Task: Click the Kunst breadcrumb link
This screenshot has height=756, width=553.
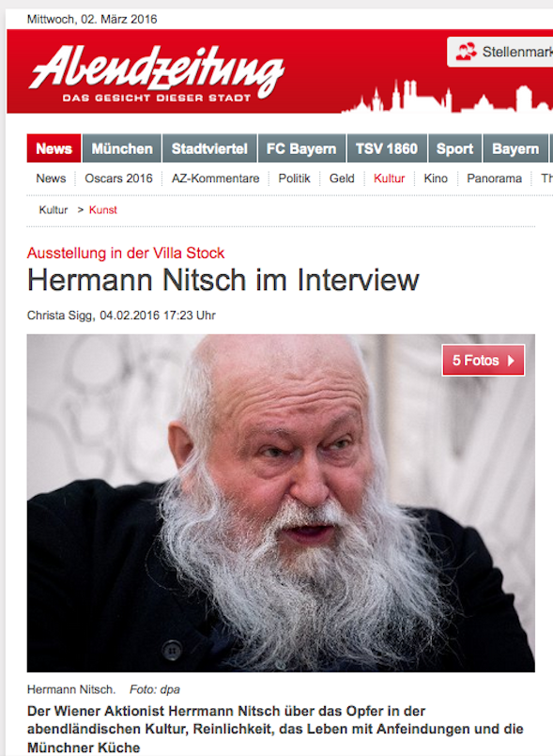Action: [102, 210]
